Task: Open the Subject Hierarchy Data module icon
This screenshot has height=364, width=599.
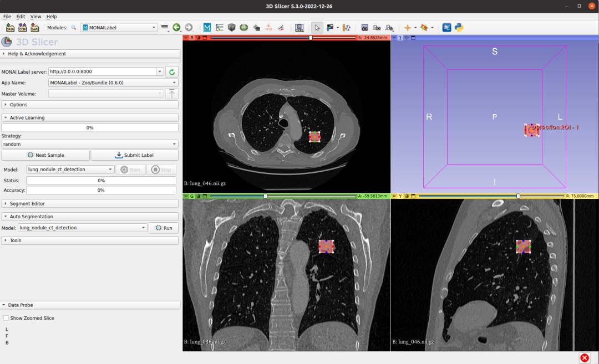Action: [x=219, y=28]
